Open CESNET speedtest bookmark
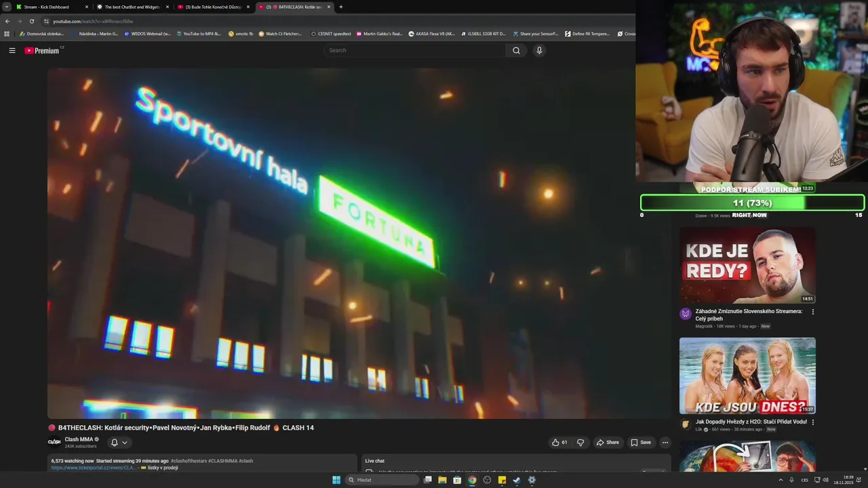868x488 pixels. [x=331, y=33]
